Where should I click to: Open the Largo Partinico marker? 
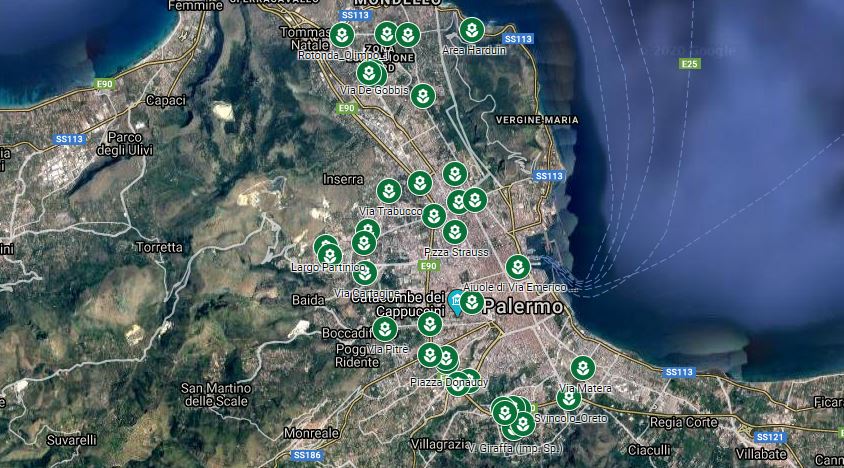[329, 254]
